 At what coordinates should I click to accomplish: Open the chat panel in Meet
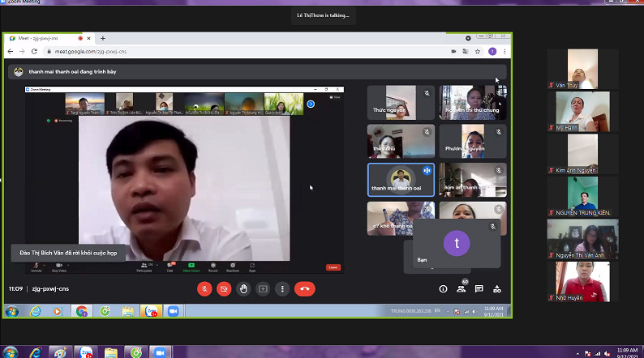click(479, 288)
